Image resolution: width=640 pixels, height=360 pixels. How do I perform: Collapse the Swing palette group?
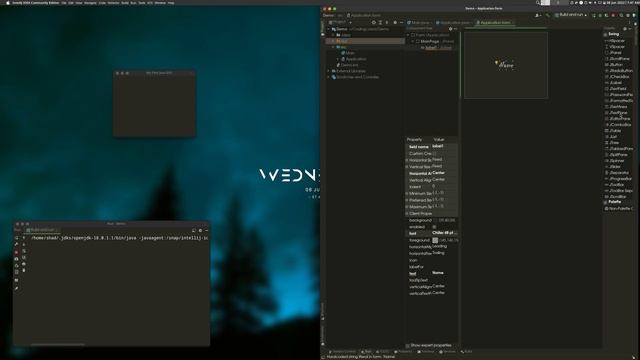pos(606,35)
